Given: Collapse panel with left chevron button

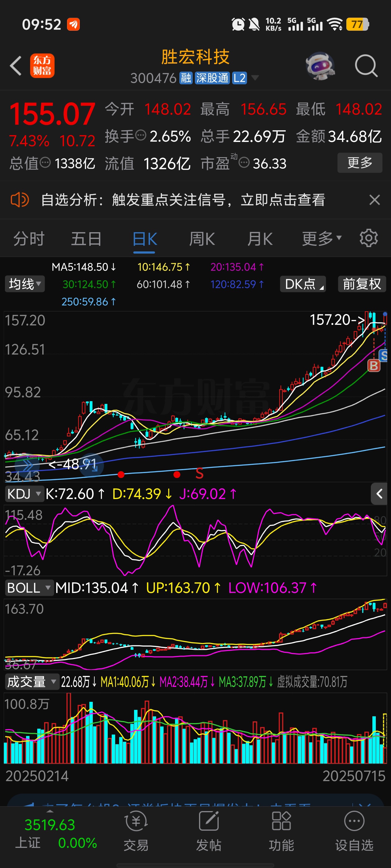Looking at the screenshot, I should tap(379, 494).
